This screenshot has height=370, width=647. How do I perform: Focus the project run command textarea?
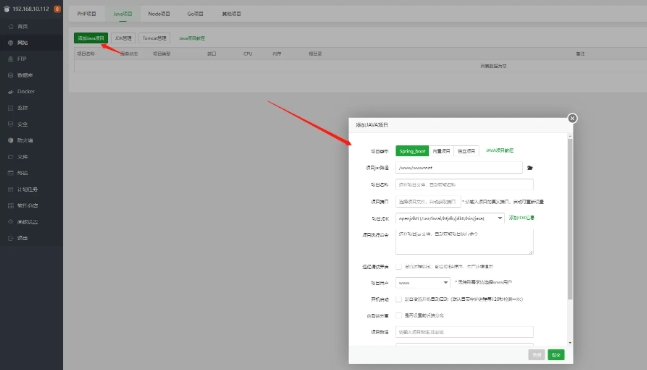pos(464,242)
